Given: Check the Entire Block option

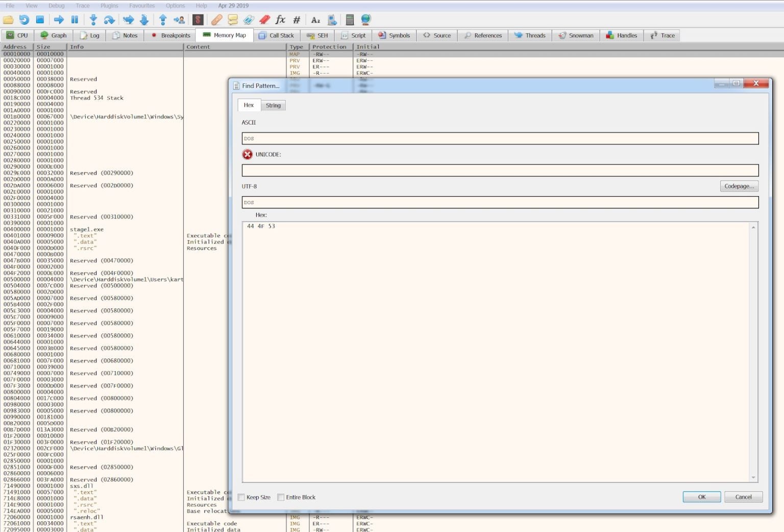Looking at the screenshot, I should [x=281, y=497].
